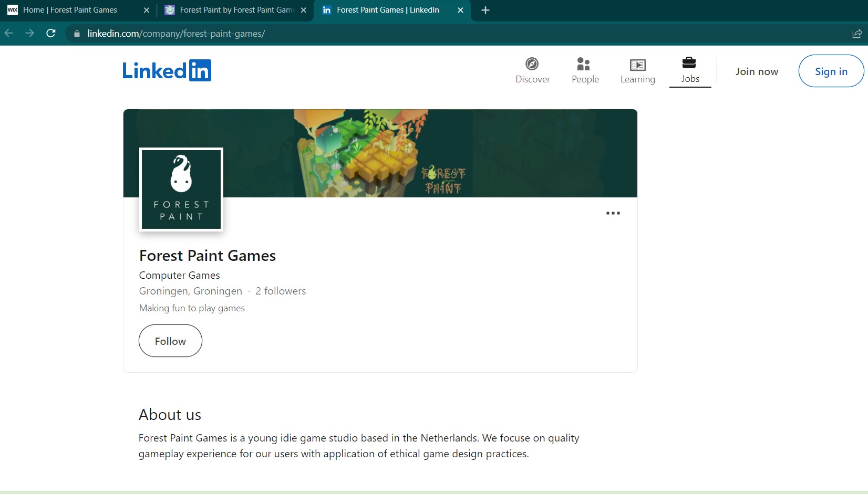Reload the current page
868x494 pixels.
pos(51,34)
